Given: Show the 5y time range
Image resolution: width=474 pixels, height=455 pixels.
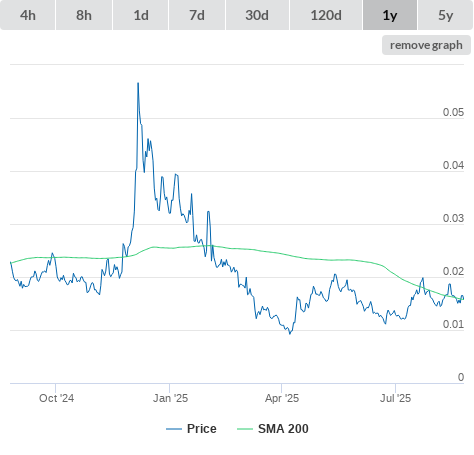Looking at the screenshot, I should 446,15.
